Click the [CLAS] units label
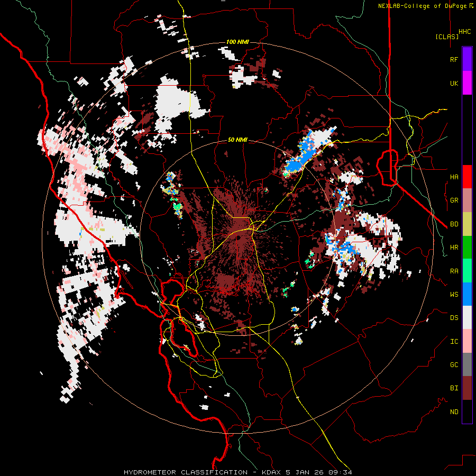The height and width of the screenshot is (476, 476). (447, 36)
